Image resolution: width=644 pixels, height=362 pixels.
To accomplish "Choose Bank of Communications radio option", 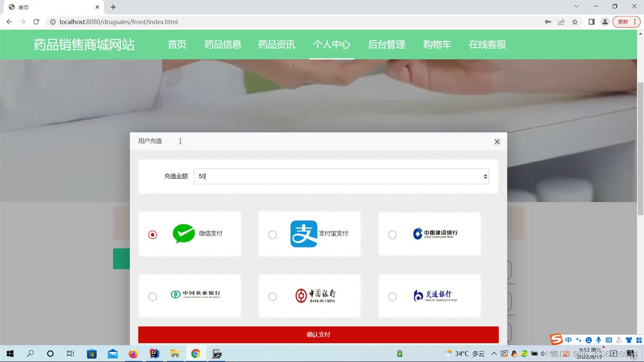I will (392, 297).
